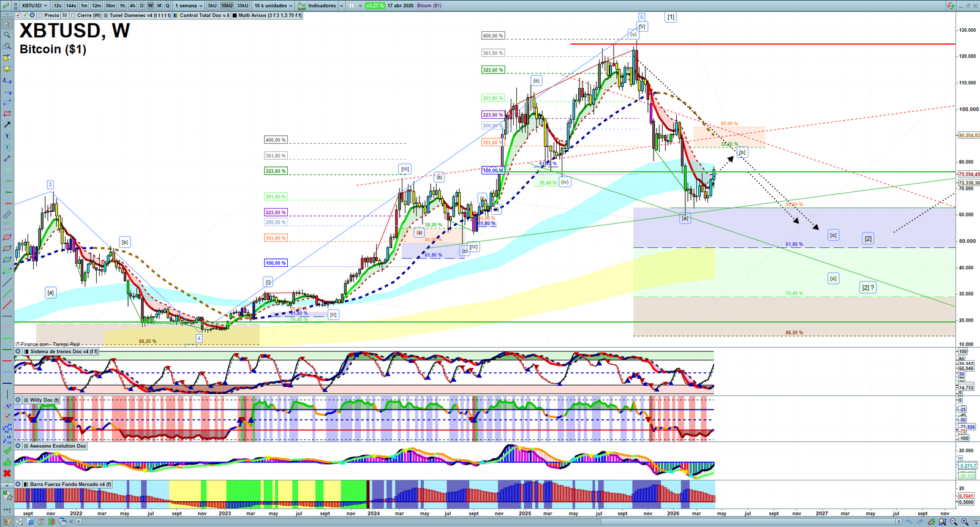Pick the magnifier zoom tool

click(x=7, y=35)
